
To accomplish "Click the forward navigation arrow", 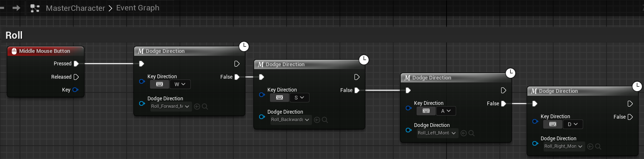I will (16, 8).
